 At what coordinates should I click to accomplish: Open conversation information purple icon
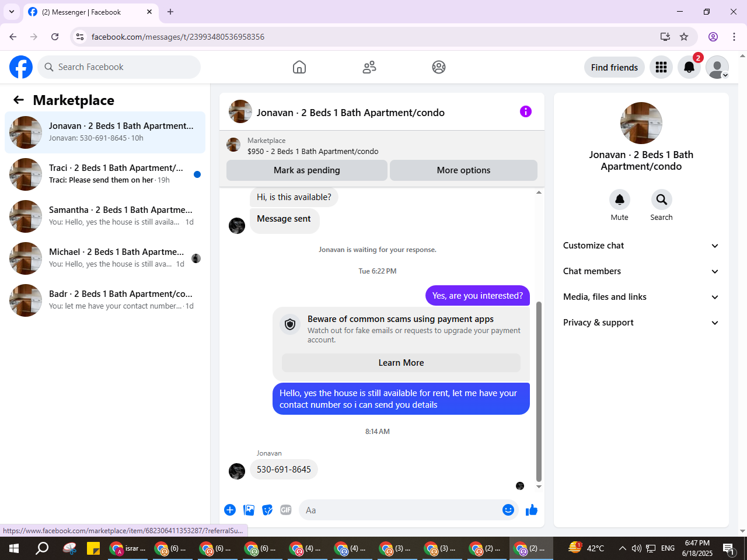pos(526,111)
